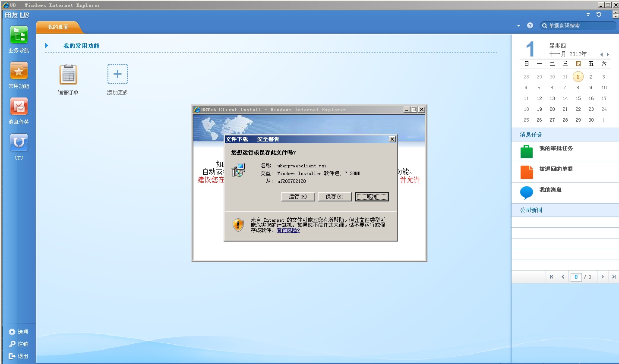Click the scroll up arrow at top right
Screen dimensions: 619x364
(616, 12)
